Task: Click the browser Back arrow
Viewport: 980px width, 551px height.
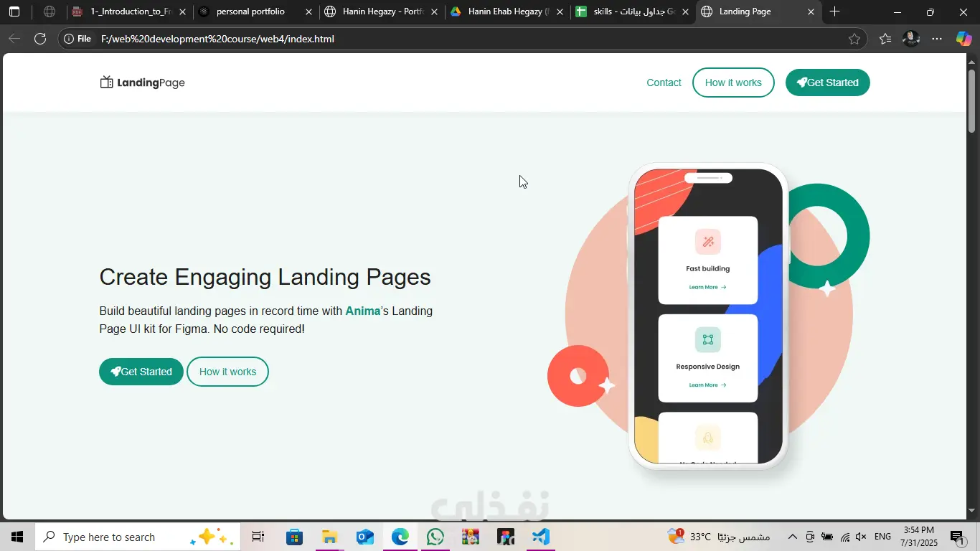Action: pyautogui.click(x=14, y=39)
